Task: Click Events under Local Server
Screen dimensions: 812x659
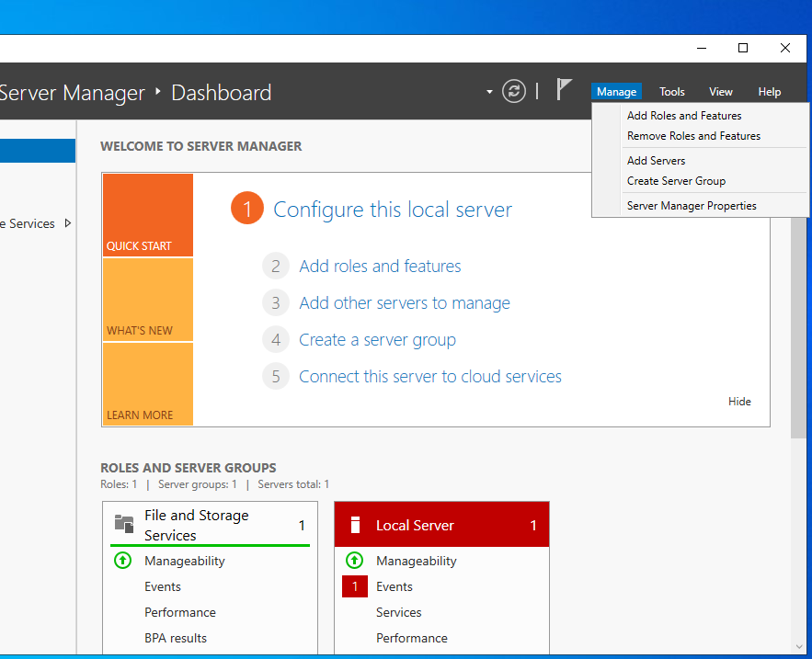Action: point(395,586)
